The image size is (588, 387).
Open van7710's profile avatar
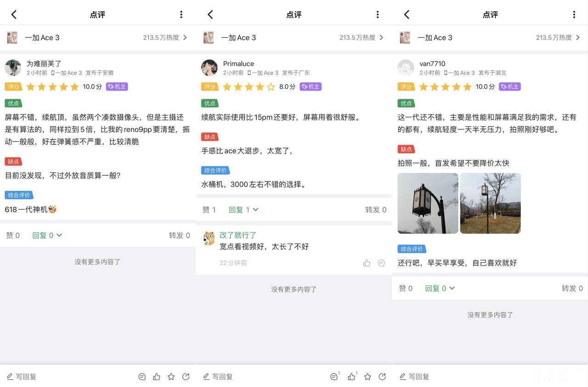(406, 68)
